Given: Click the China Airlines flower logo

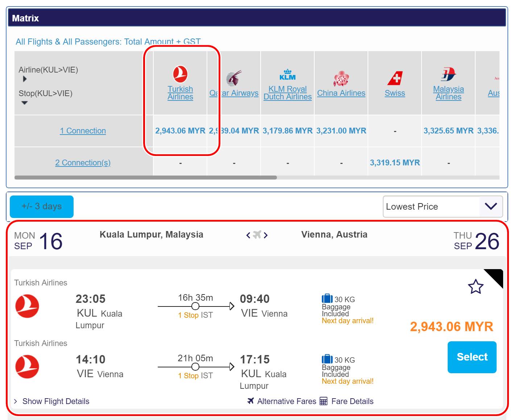Looking at the screenshot, I should point(341,78).
